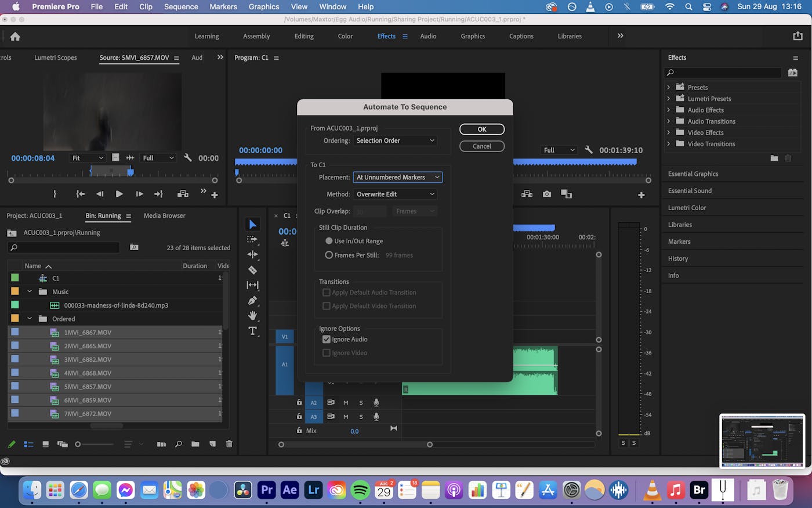
Task: Step back one frame in source monitor
Action: point(100,194)
